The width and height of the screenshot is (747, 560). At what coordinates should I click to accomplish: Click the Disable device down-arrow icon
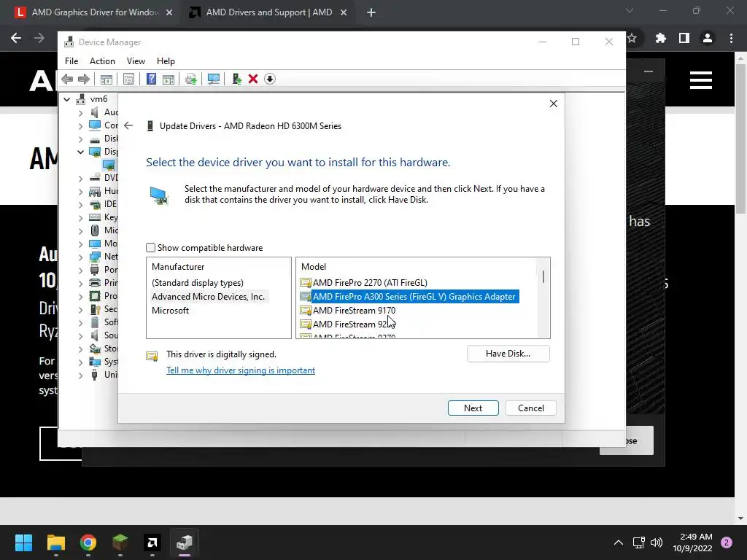click(x=270, y=79)
